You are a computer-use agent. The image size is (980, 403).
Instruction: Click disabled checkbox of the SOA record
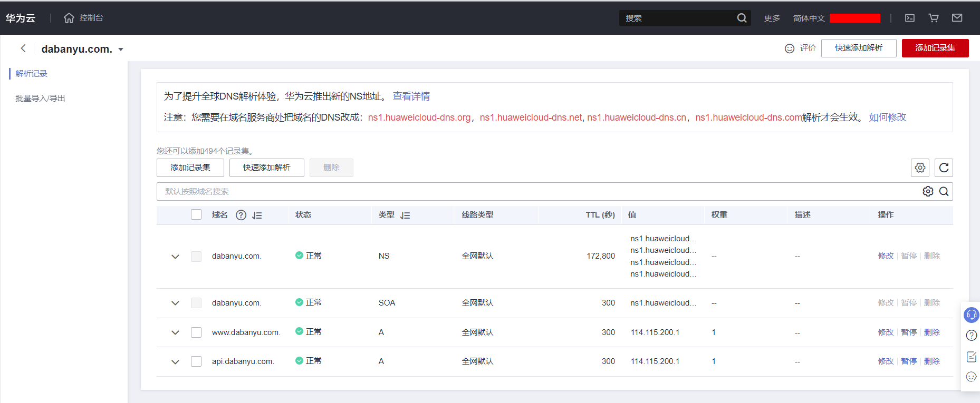pyautogui.click(x=196, y=303)
